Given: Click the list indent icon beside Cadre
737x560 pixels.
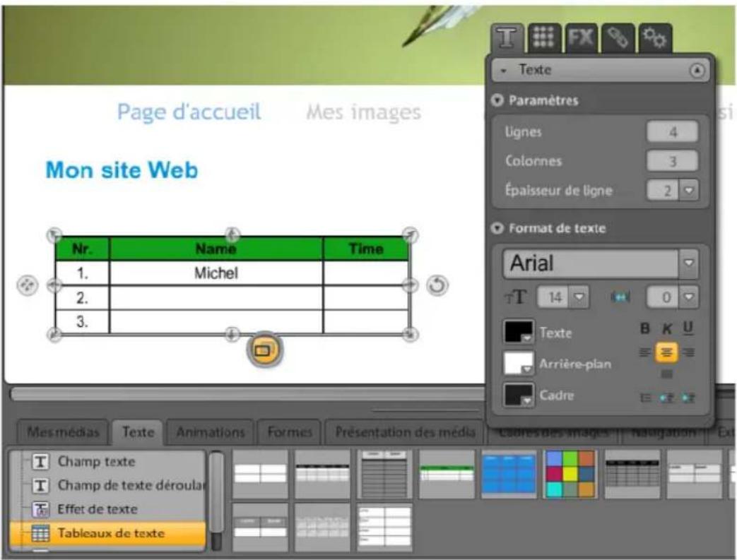Looking at the screenshot, I should (x=646, y=398).
